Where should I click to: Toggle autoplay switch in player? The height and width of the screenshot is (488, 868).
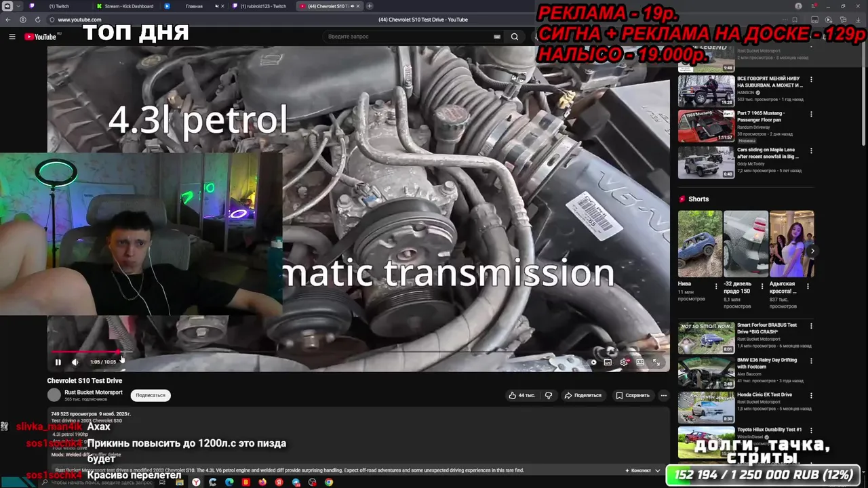pyautogui.click(x=592, y=362)
